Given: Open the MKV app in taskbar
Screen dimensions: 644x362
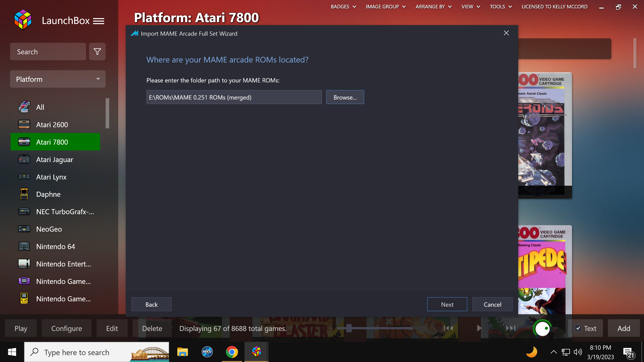Looking at the screenshot, I should 207,352.
